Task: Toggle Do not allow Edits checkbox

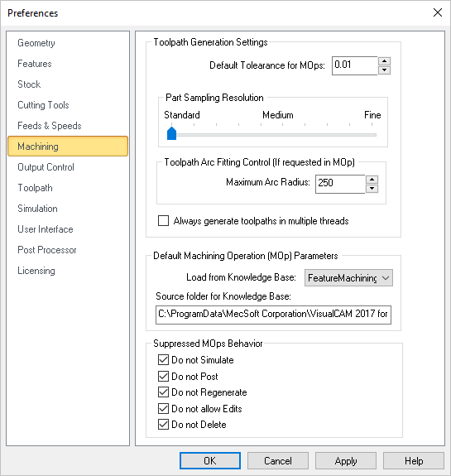Action: 163,408
